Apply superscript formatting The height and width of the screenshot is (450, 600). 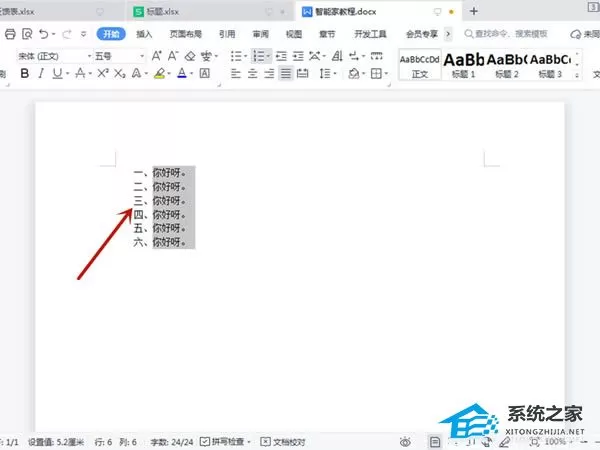[x=103, y=73]
